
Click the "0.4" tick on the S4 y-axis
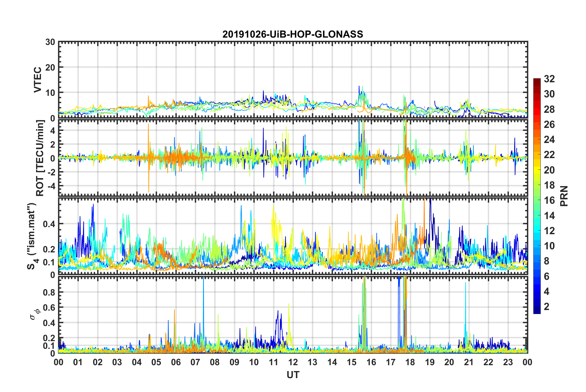click(x=49, y=224)
